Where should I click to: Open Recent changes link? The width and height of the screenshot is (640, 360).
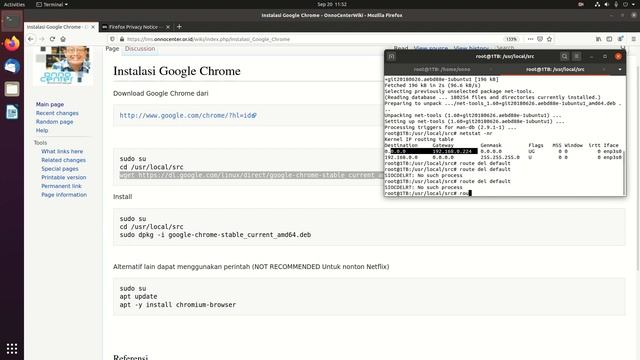[57, 113]
